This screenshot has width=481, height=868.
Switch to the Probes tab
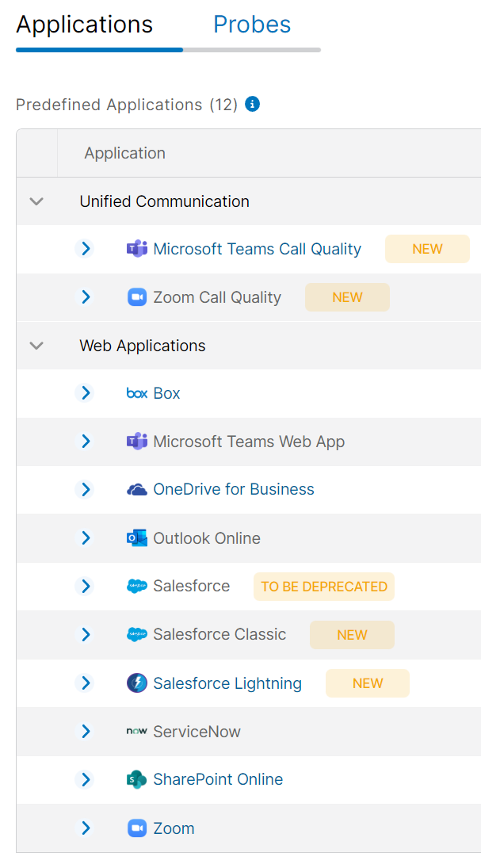coord(252,25)
